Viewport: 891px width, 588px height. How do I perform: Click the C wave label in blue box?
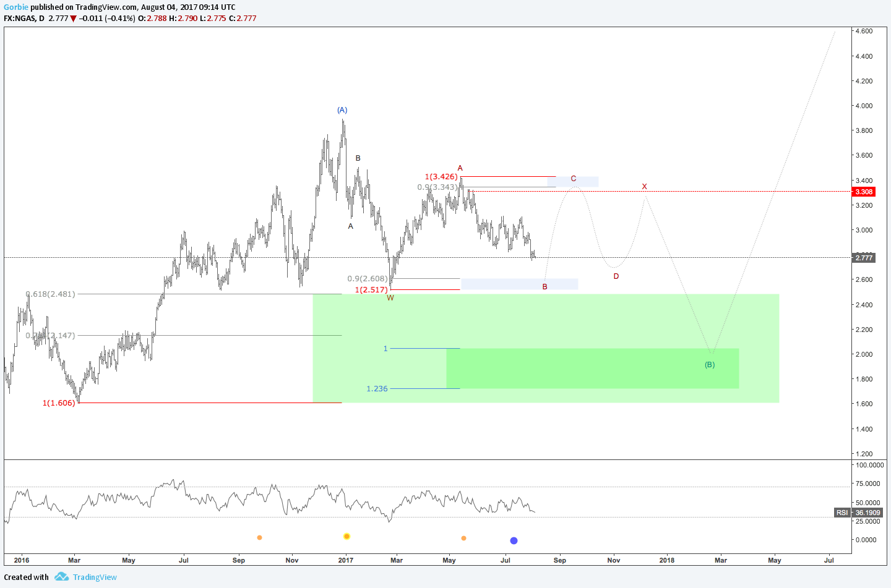(x=574, y=179)
